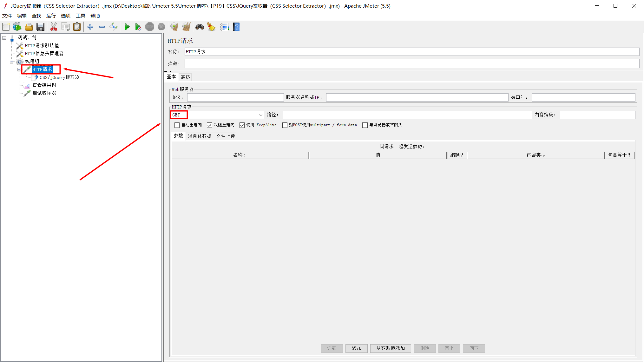Click the Paste clipboard icon
The image size is (644, 362).
(x=77, y=27)
